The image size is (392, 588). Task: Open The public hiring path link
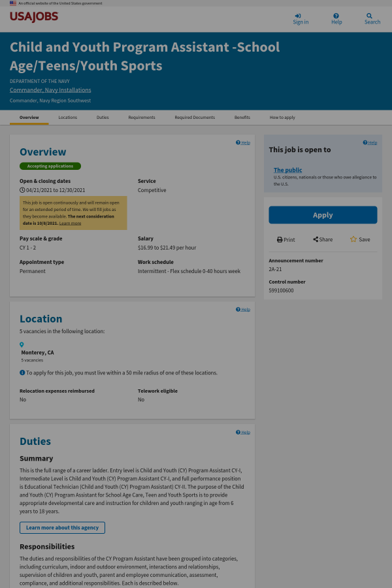point(287,170)
